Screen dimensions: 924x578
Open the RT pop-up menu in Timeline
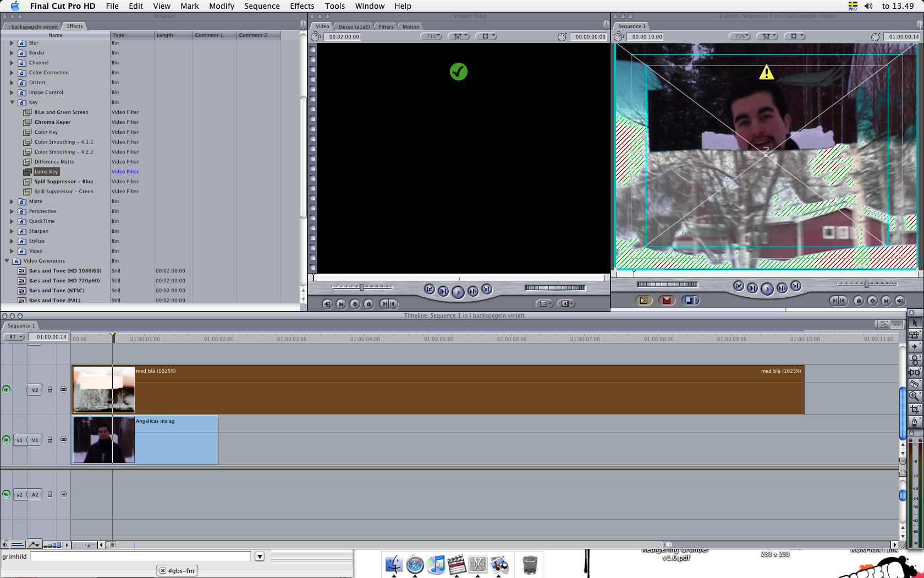[14, 337]
